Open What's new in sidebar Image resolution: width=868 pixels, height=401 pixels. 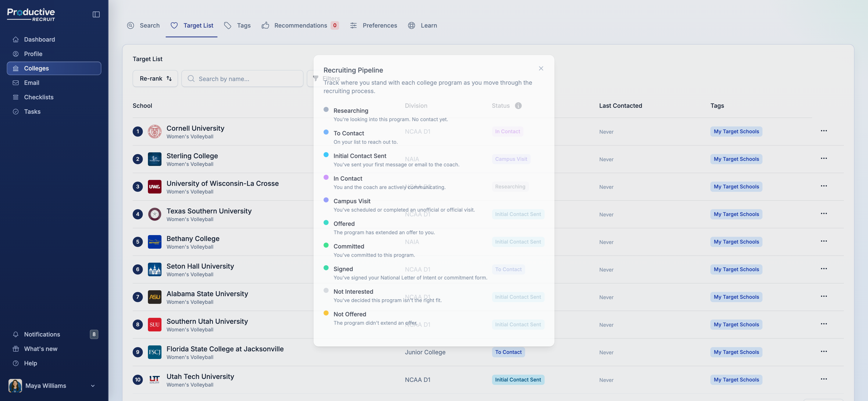click(54, 349)
